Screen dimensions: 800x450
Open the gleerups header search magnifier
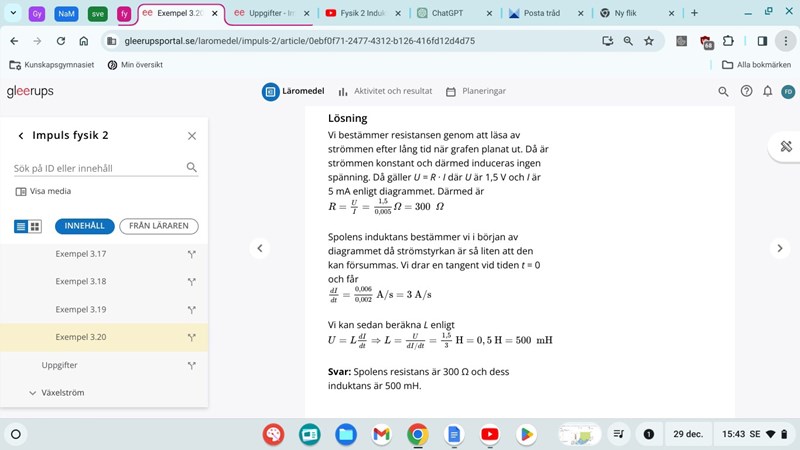tap(724, 91)
